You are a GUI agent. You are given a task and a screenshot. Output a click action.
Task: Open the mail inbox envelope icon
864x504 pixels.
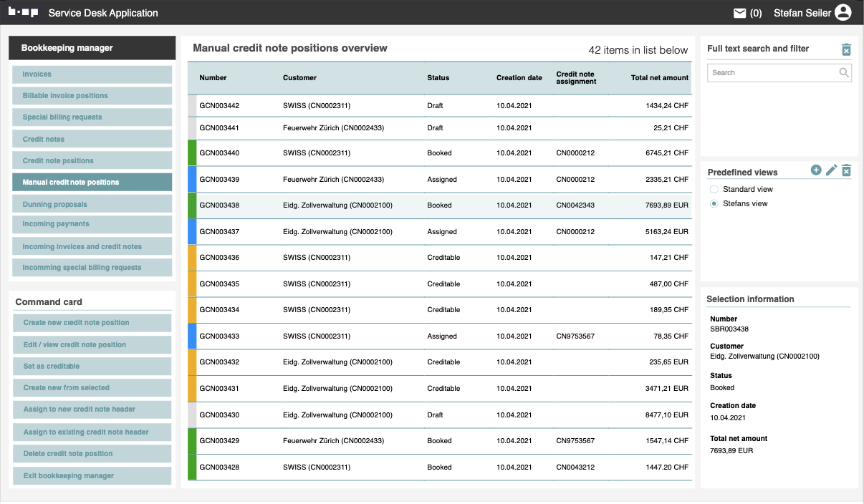point(739,13)
